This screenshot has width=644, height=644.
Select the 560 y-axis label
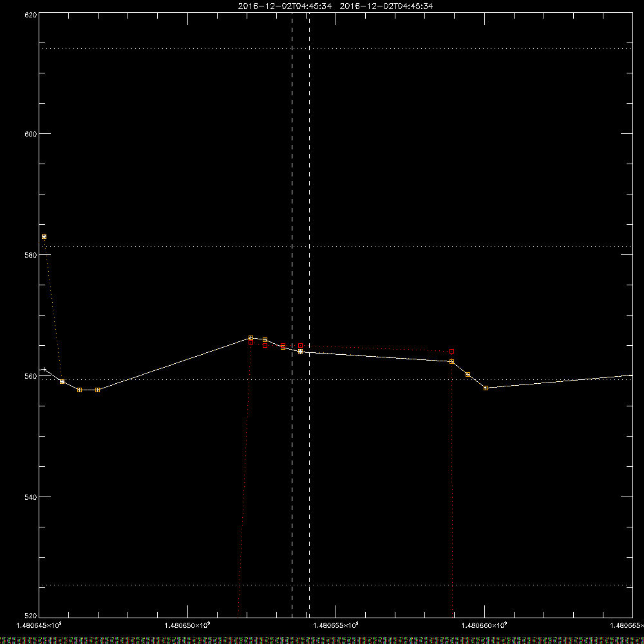click(x=31, y=376)
